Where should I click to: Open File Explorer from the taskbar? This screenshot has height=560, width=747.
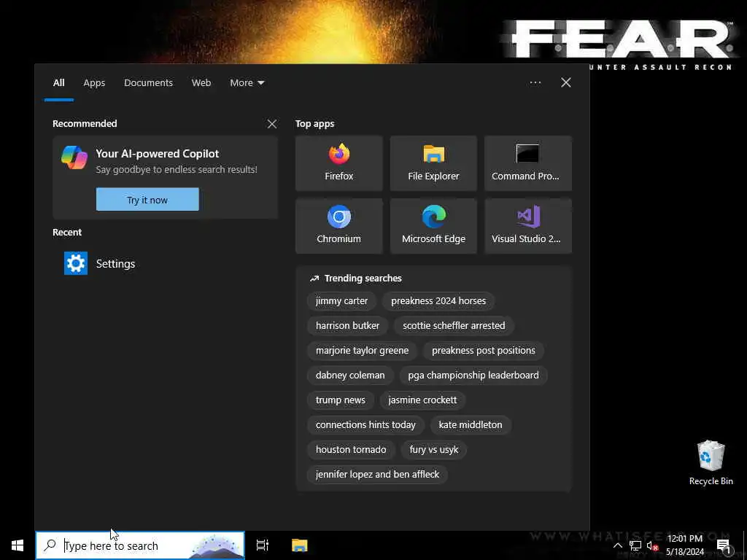click(x=300, y=545)
